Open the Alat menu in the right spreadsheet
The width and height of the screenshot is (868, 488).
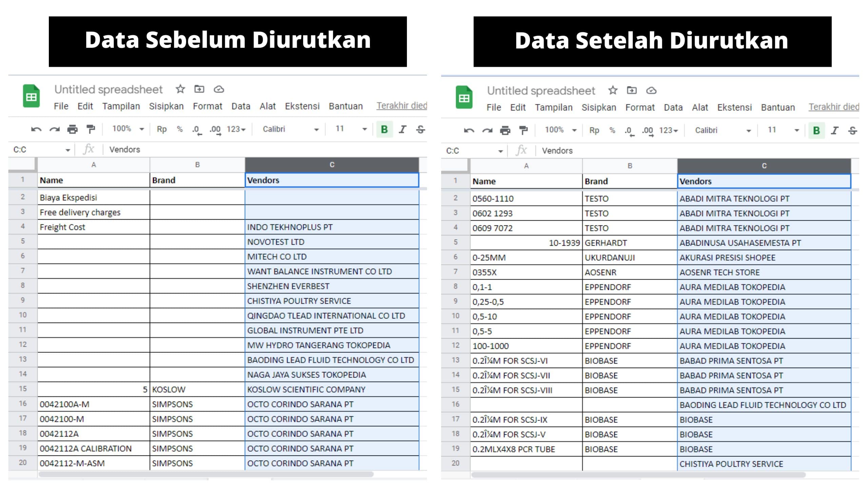[x=700, y=108]
